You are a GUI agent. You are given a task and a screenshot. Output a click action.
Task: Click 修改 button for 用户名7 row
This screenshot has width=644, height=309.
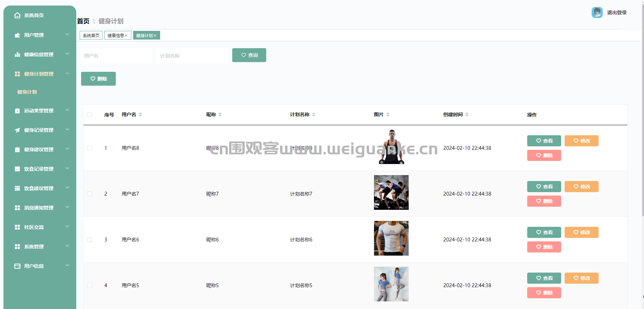(581, 187)
